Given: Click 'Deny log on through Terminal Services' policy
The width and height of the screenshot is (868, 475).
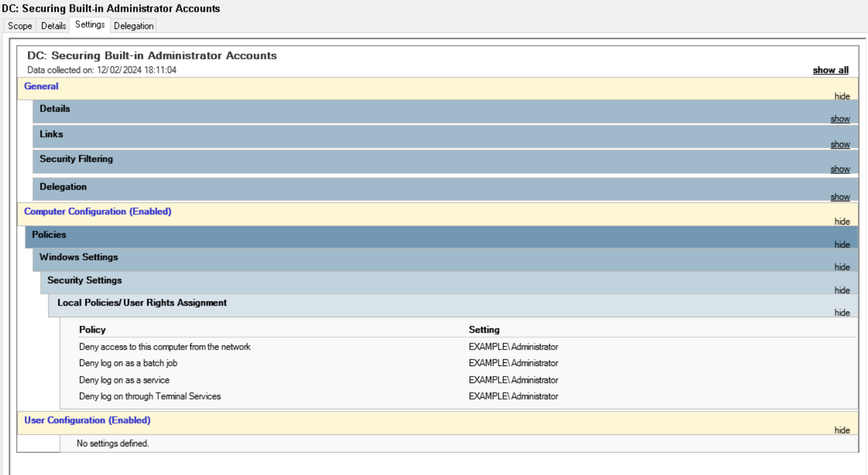Looking at the screenshot, I should tap(150, 396).
